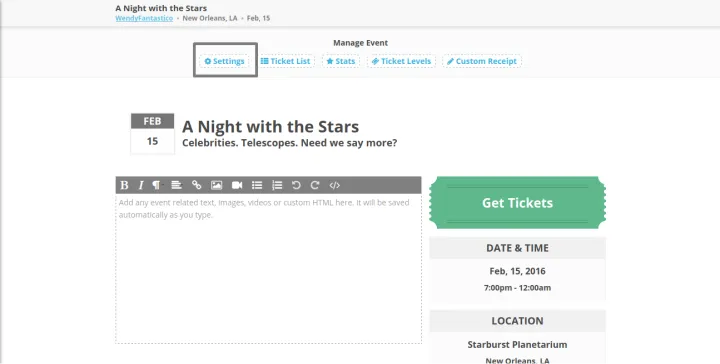The width and height of the screenshot is (720, 364).
Task: Open text alignment options icon
Action: click(176, 185)
